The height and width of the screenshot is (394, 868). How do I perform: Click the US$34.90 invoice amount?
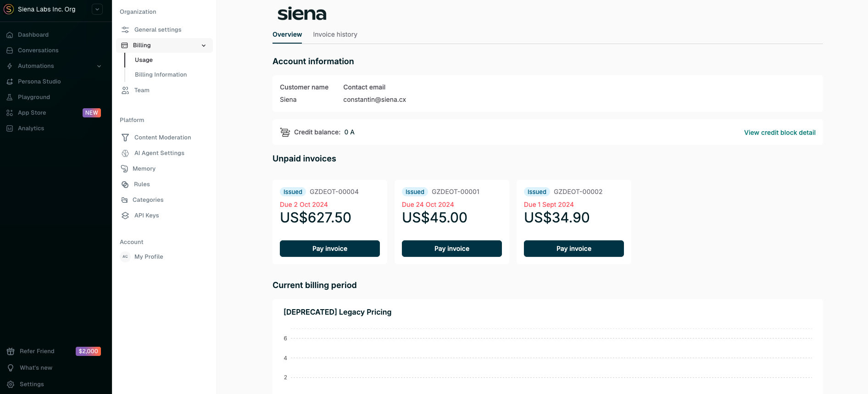[x=557, y=218]
